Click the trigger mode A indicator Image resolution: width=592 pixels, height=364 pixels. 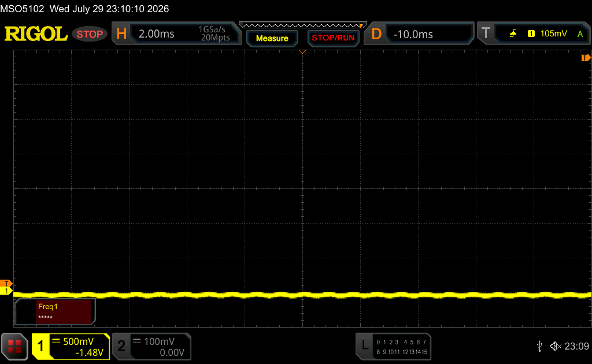point(580,34)
